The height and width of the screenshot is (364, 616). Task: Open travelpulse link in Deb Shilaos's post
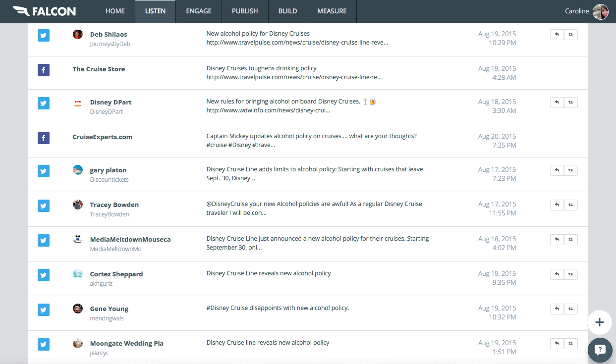(297, 43)
